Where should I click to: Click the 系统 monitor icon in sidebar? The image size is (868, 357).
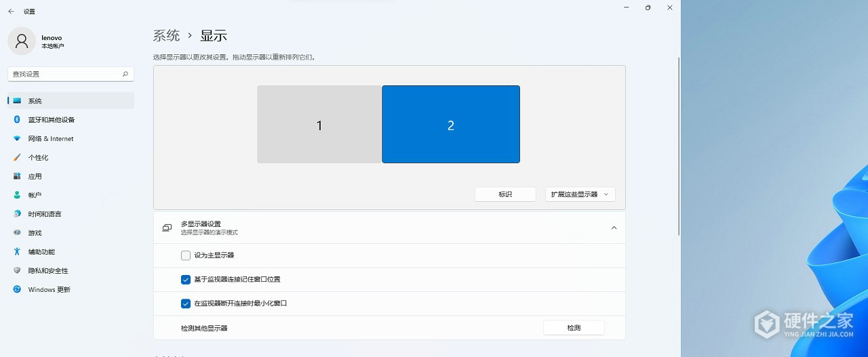coord(17,101)
